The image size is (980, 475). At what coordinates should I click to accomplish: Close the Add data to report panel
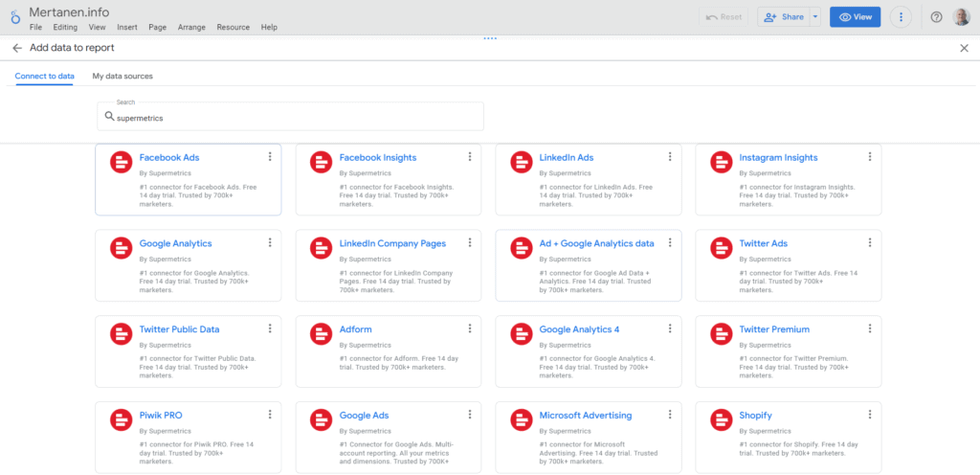[964, 48]
